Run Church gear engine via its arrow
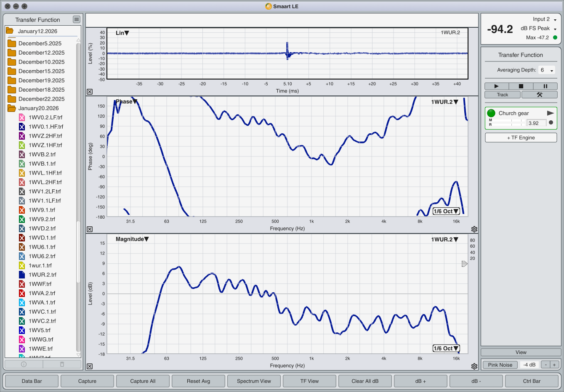 pos(550,113)
